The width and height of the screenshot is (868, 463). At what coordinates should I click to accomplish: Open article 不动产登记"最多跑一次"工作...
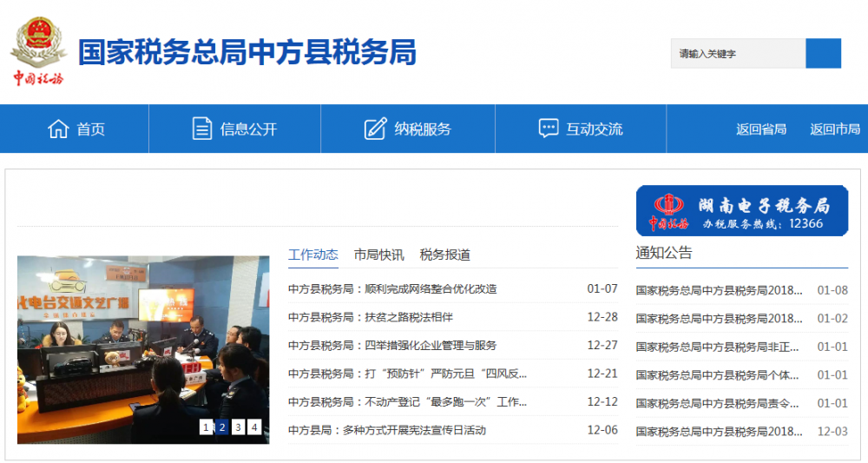407,402
